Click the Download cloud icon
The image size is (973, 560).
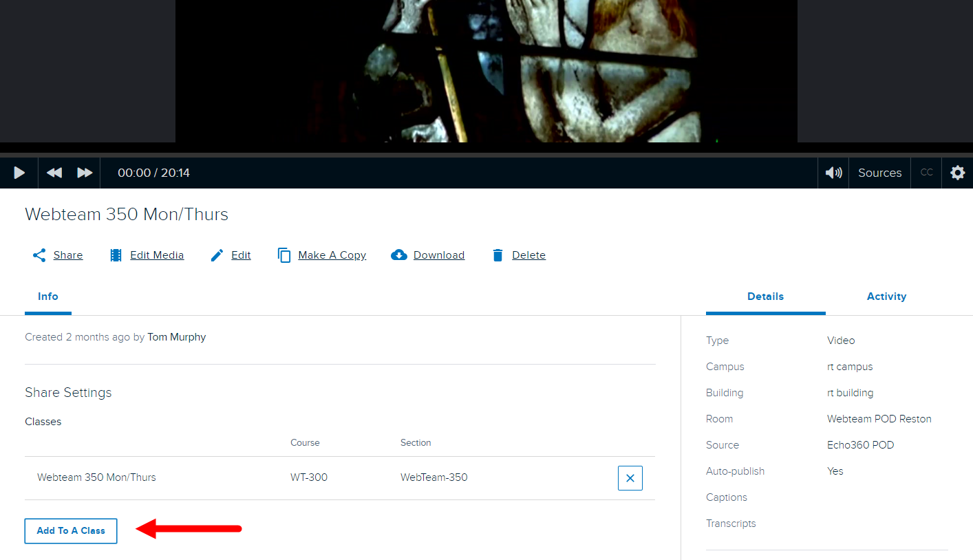(x=399, y=255)
